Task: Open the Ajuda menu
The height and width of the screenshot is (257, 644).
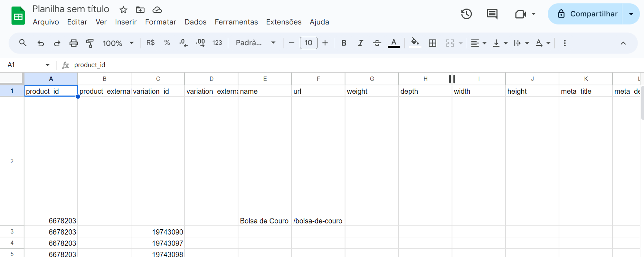Action: (319, 22)
